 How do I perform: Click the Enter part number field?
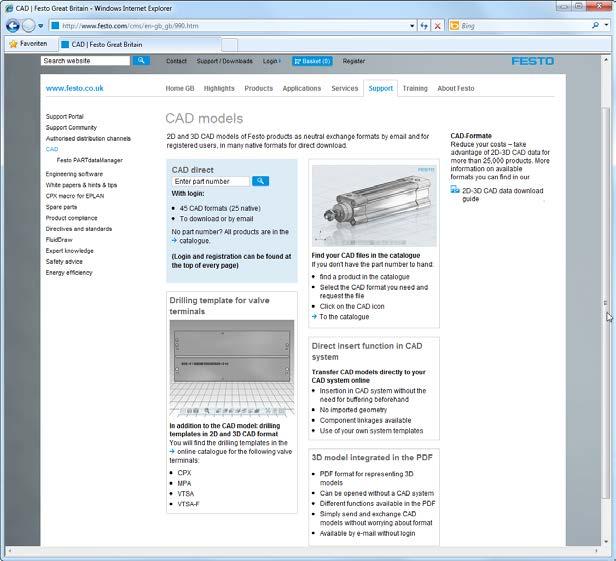coord(211,182)
